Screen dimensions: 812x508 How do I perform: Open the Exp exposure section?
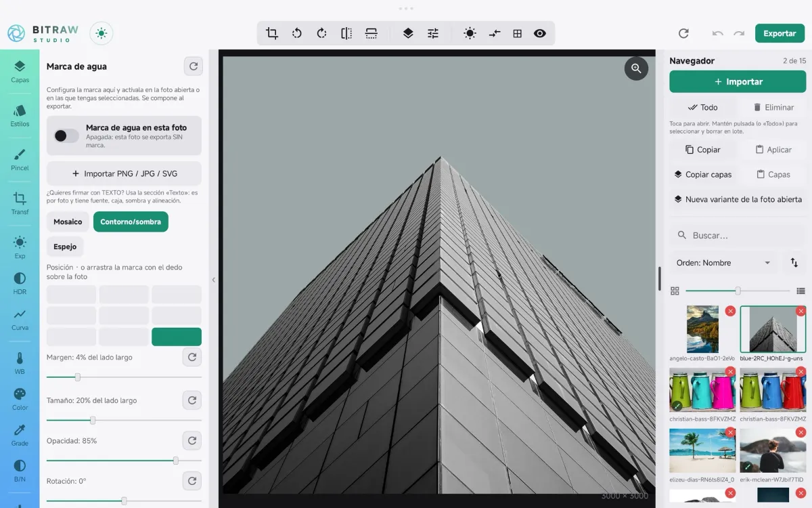click(x=20, y=247)
